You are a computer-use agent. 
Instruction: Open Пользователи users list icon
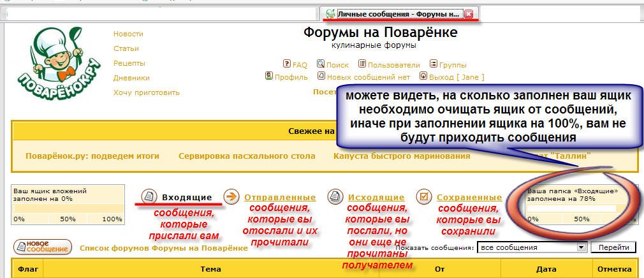point(362,64)
